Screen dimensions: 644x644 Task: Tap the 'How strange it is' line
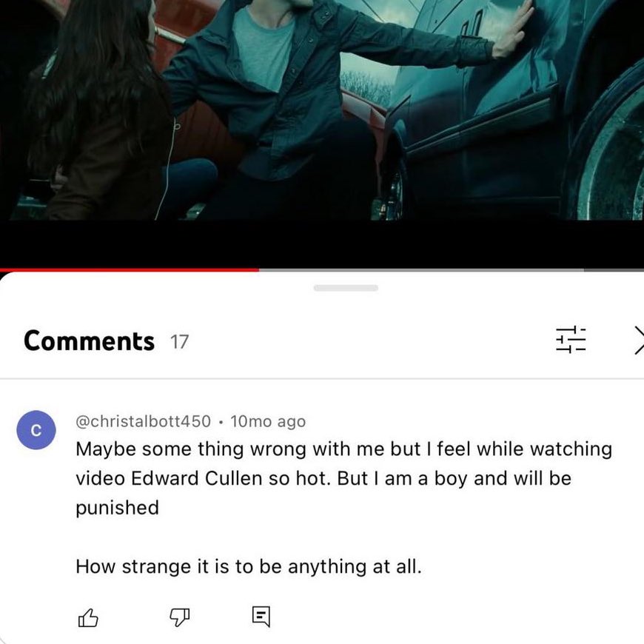click(x=249, y=567)
